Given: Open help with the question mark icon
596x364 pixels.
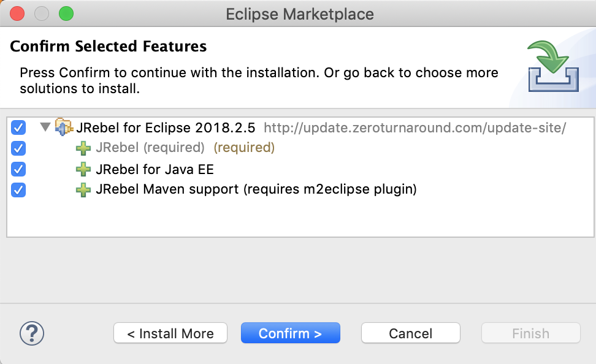Looking at the screenshot, I should (32, 333).
